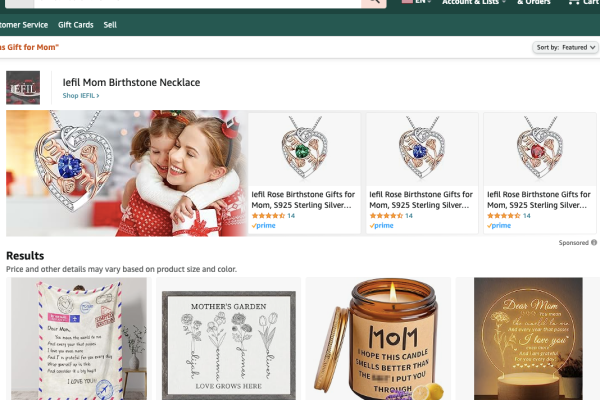Viewport: 600px width, 400px height.
Task: Click review count 14 under blue necklace
Action: click(409, 216)
